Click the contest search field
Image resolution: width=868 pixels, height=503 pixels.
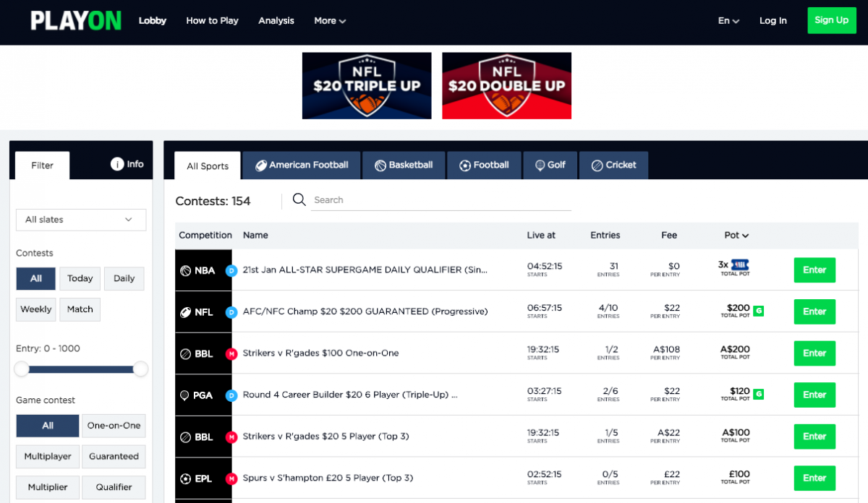(442, 200)
